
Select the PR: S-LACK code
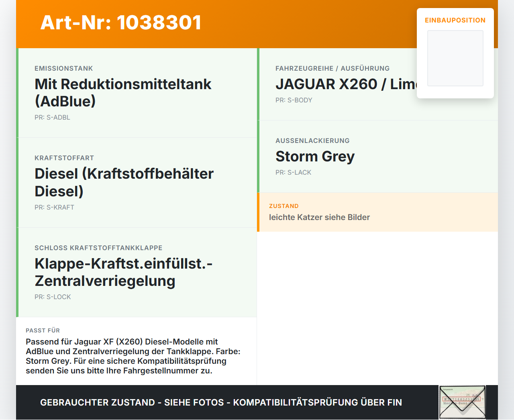click(293, 172)
